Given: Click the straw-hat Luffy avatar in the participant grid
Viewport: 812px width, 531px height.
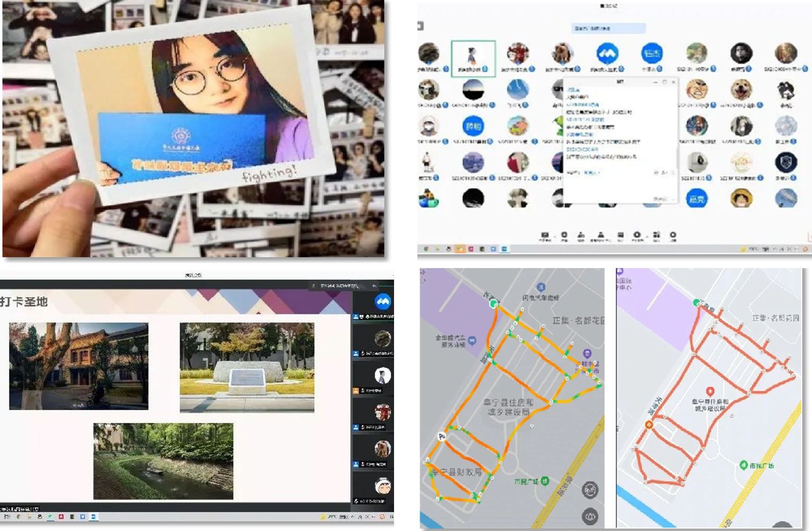Looking at the screenshot, I should point(741,198).
